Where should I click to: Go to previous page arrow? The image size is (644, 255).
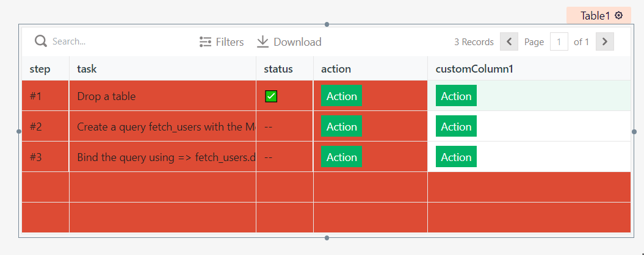click(x=508, y=41)
